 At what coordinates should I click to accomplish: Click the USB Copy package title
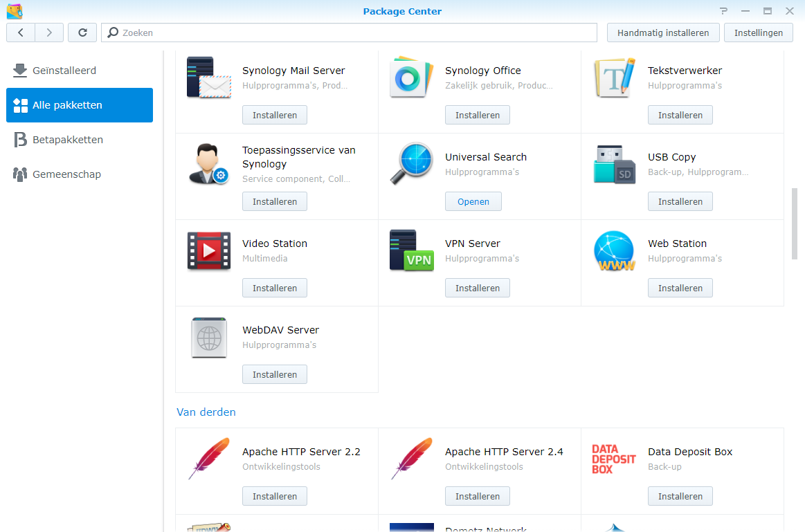tap(671, 157)
